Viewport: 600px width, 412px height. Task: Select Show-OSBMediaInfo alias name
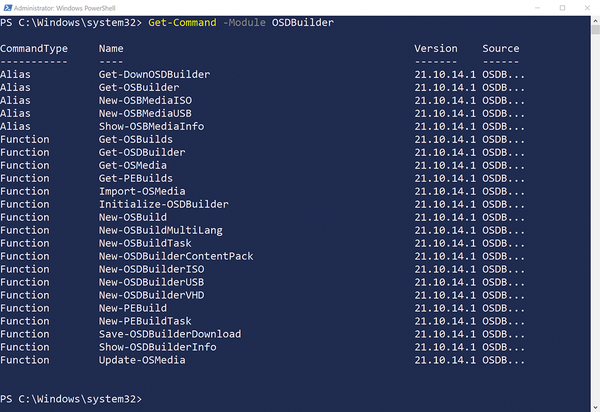point(152,126)
